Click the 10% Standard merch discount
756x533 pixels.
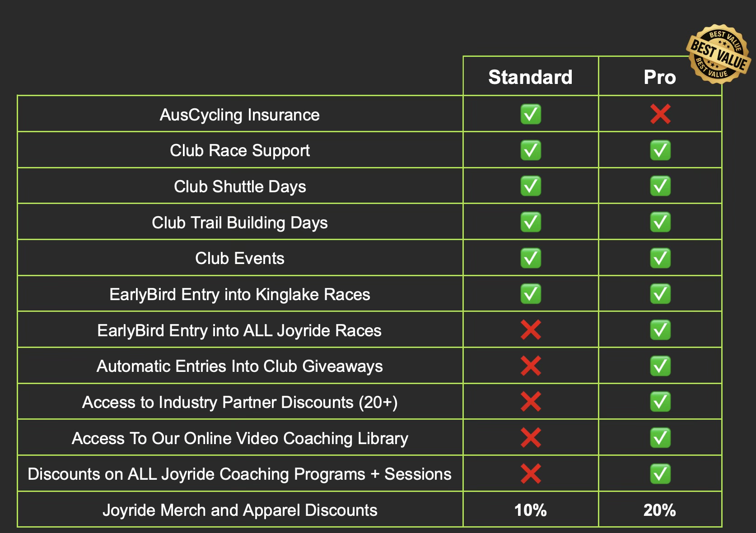[530, 510]
